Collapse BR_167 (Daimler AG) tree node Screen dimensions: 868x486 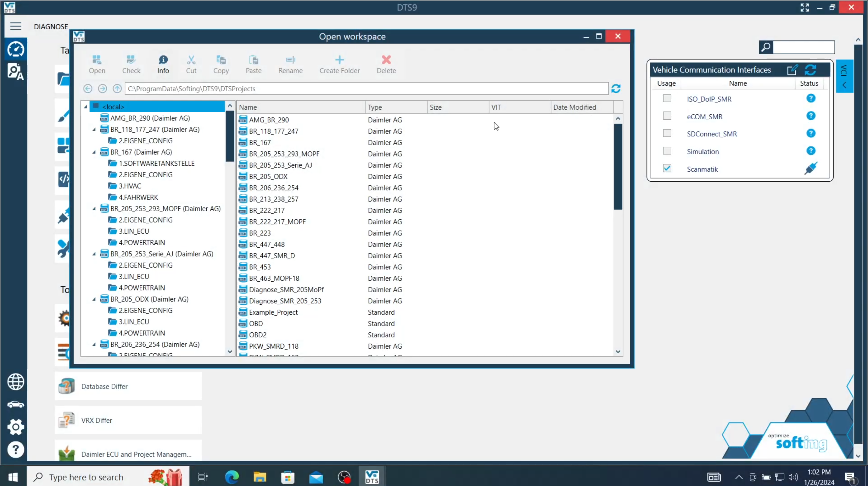coord(94,152)
